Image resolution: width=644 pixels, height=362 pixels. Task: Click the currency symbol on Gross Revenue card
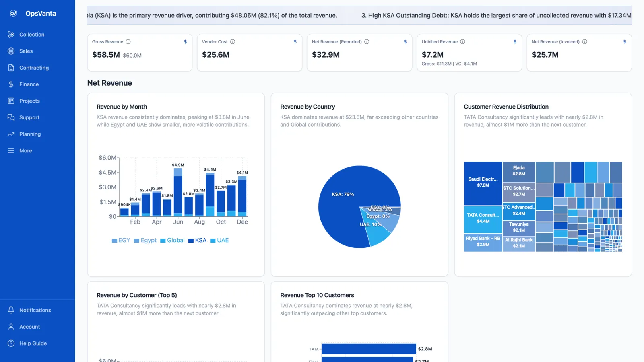185,42
